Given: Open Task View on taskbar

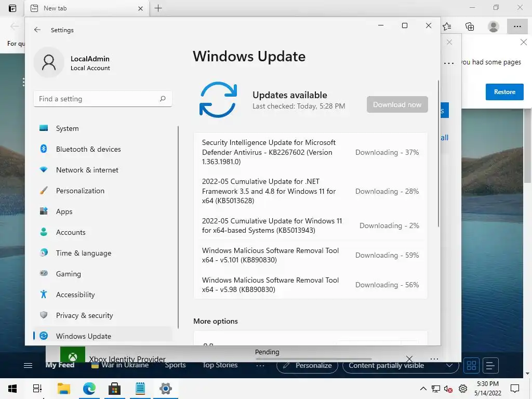Looking at the screenshot, I should (37, 389).
